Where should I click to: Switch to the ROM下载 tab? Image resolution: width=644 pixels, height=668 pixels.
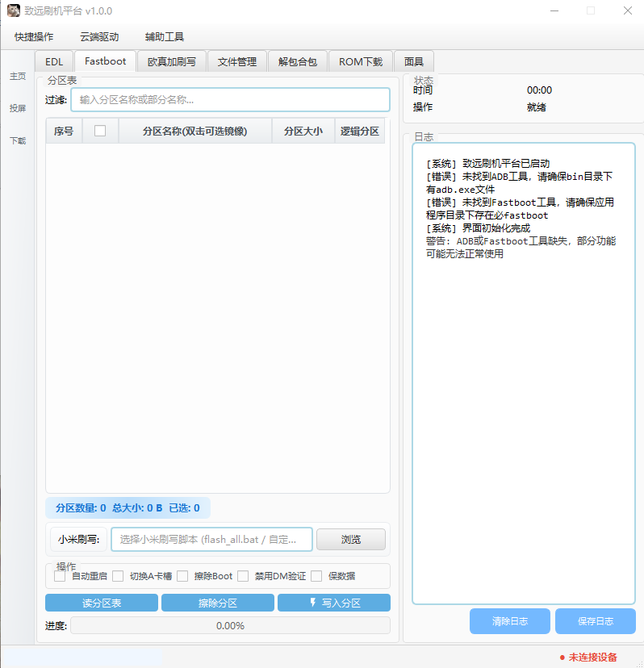361,61
